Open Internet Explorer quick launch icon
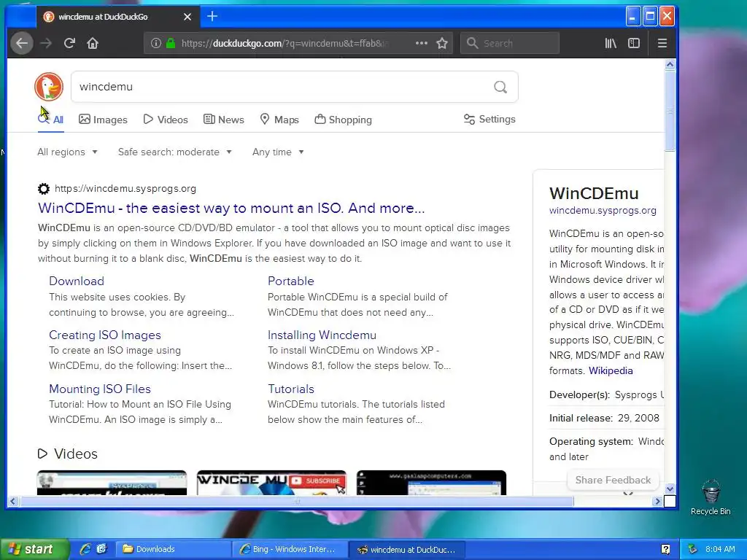The image size is (747, 560). 85,549
